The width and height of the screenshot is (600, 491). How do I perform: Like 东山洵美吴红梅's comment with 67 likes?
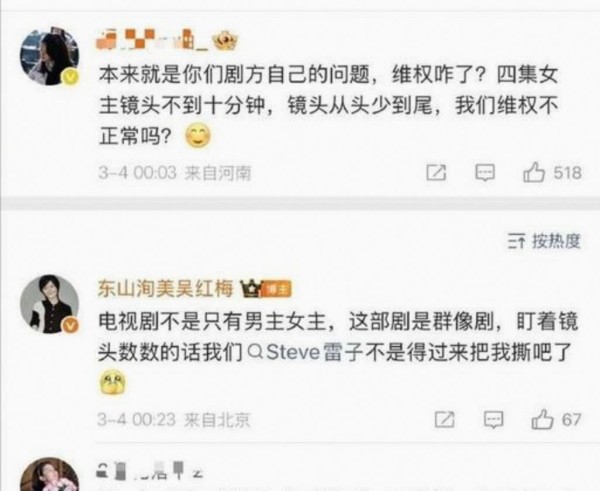(x=542, y=419)
